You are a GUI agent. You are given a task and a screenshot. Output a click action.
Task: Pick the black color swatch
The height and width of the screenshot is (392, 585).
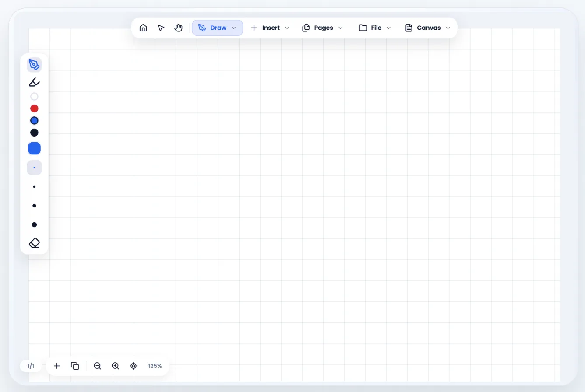[34, 132]
